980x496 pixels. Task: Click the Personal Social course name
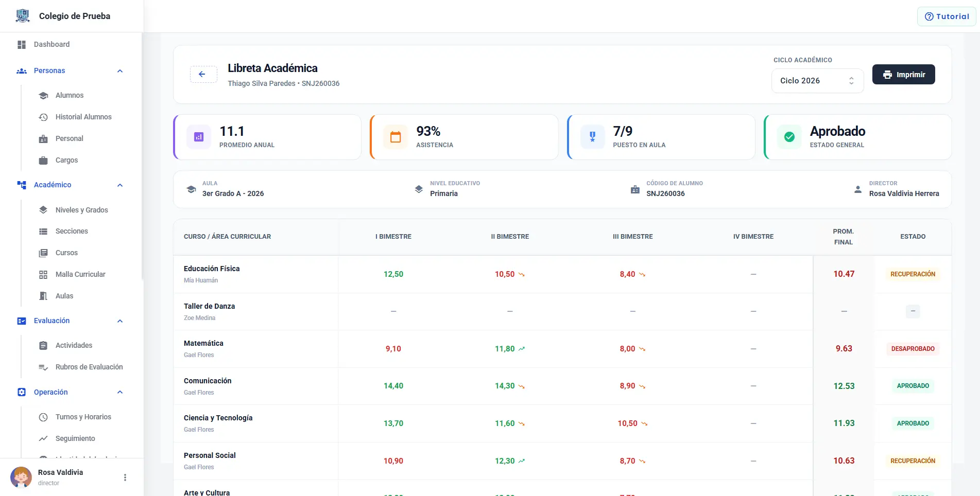click(210, 455)
